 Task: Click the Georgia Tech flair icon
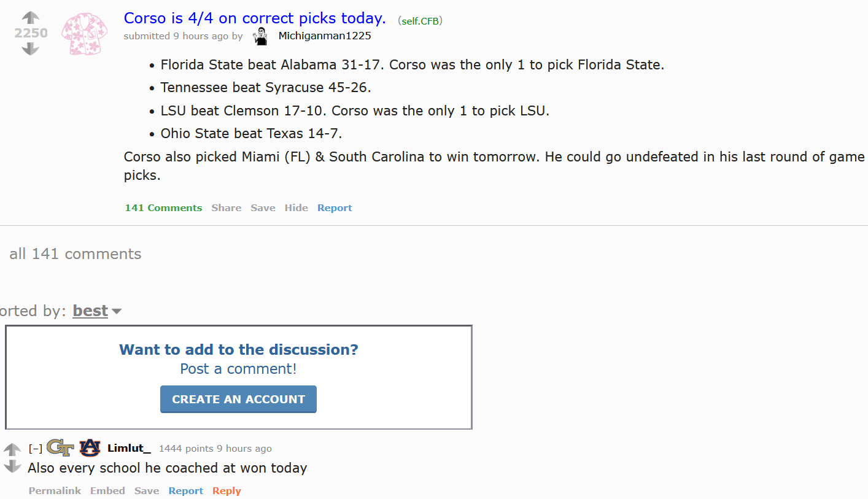(x=60, y=448)
